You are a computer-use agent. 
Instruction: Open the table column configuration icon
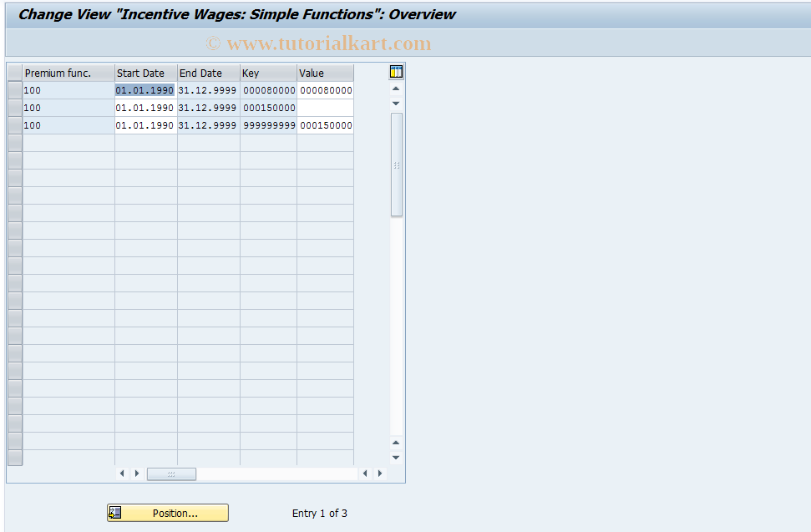point(396,72)
